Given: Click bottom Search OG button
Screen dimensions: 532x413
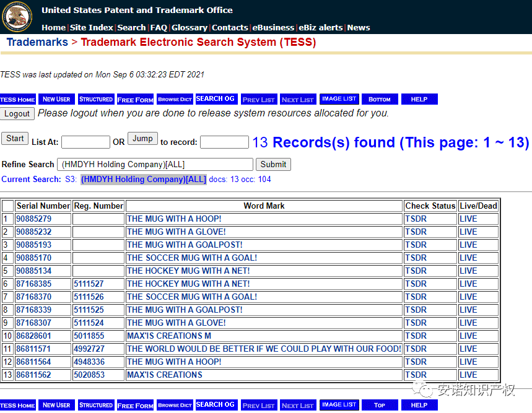Looking at the screenshot, I should pyautogui.click(x=216, y=405).
